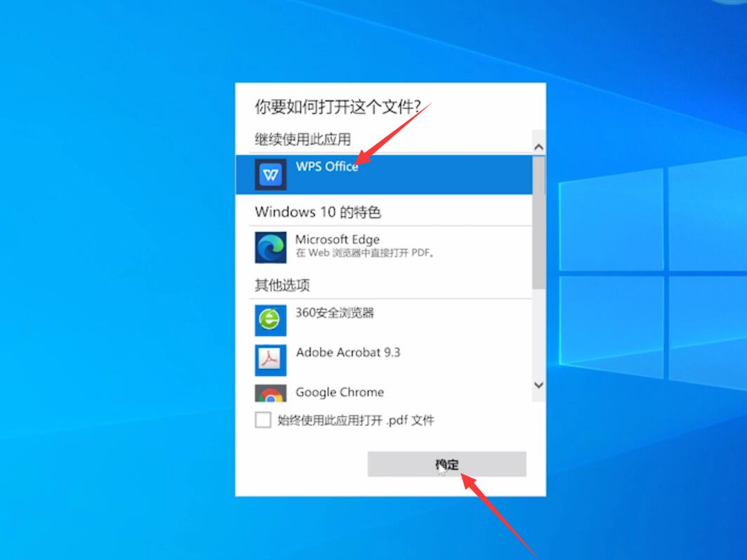Tick 始终使用此应用打开 .pdf 文件 checkbox
The height and width of the screenshot is (560, 747).
[x=263, y=420]
